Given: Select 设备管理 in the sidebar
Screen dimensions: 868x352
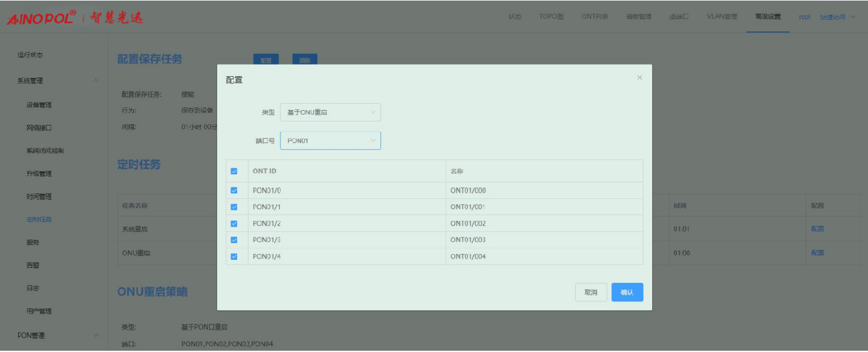Looking at the screenshot, I should tap(39, 105).
